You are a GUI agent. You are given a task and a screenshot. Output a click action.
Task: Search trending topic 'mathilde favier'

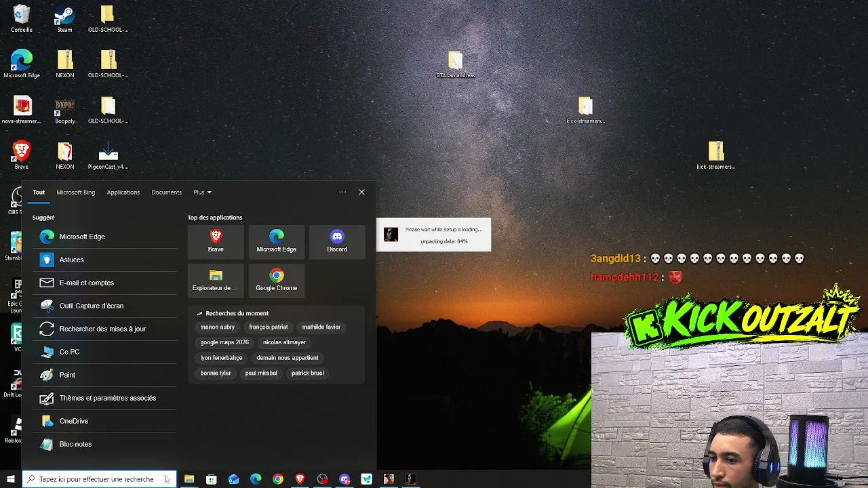[x=321, y=327]
